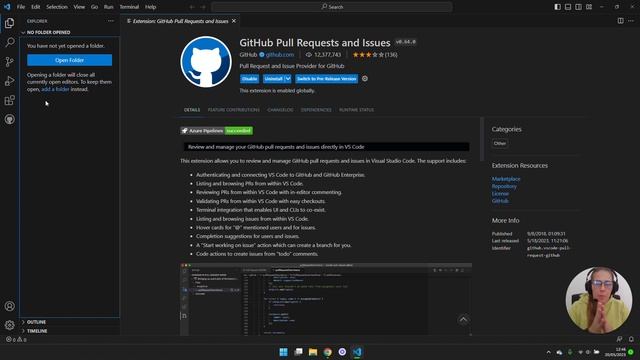The width and height of the screenshot is (640, 360).
Task: Click the extension screenshot preview image
Action: 326,299
